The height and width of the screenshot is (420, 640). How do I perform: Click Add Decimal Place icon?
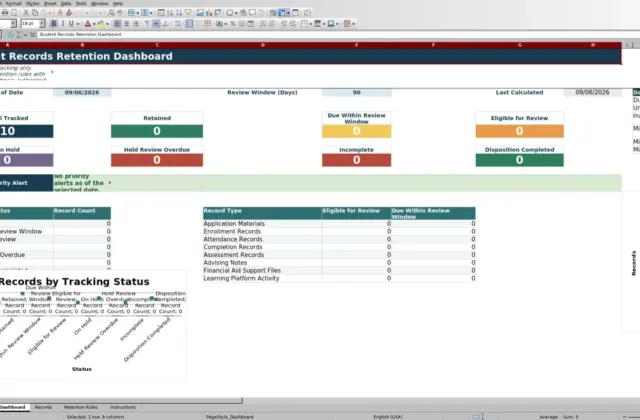point(262,24)
